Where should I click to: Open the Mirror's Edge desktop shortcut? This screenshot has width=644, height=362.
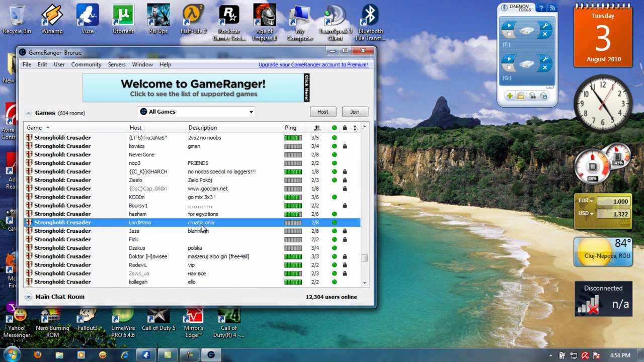[x=194, y=322]
